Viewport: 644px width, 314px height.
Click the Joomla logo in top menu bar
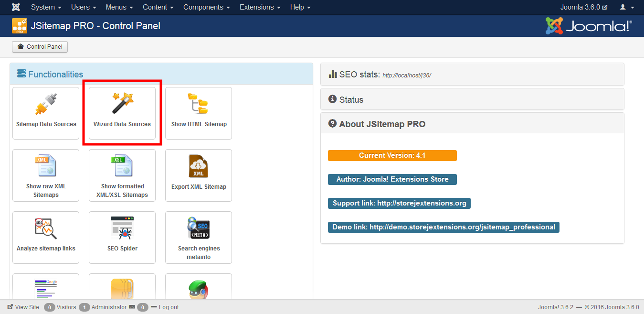tap(16, 7)
